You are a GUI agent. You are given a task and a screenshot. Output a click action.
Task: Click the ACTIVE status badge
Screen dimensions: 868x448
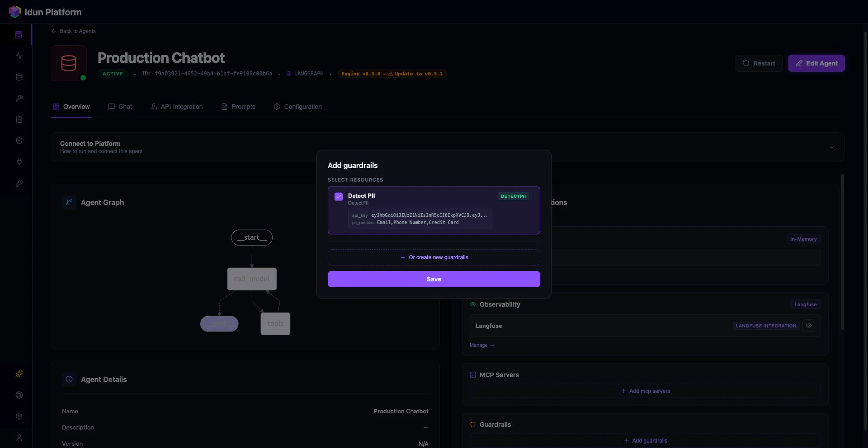(x=113, y=74)
